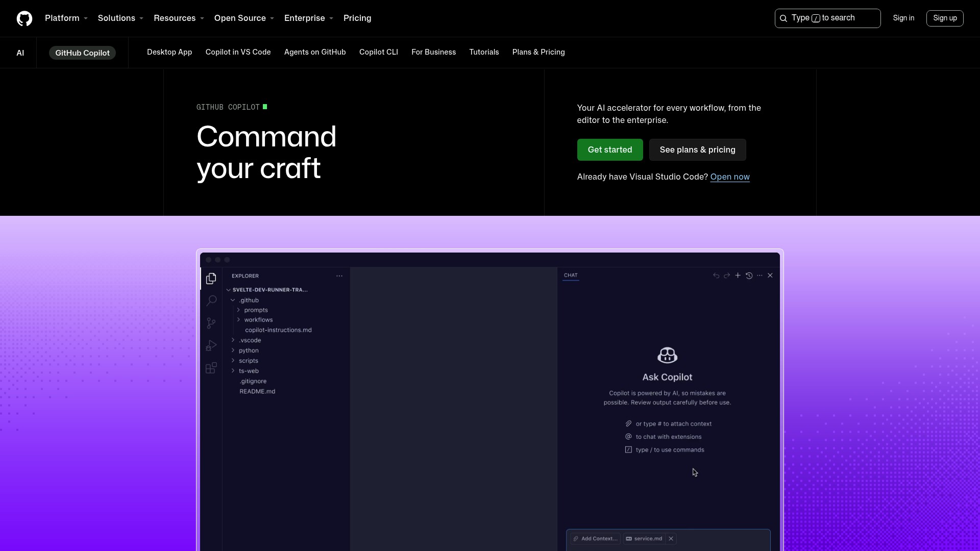
Task: Click the redo arrow in Chat panel
Action: pyautogui.click(x=727, y=275)
